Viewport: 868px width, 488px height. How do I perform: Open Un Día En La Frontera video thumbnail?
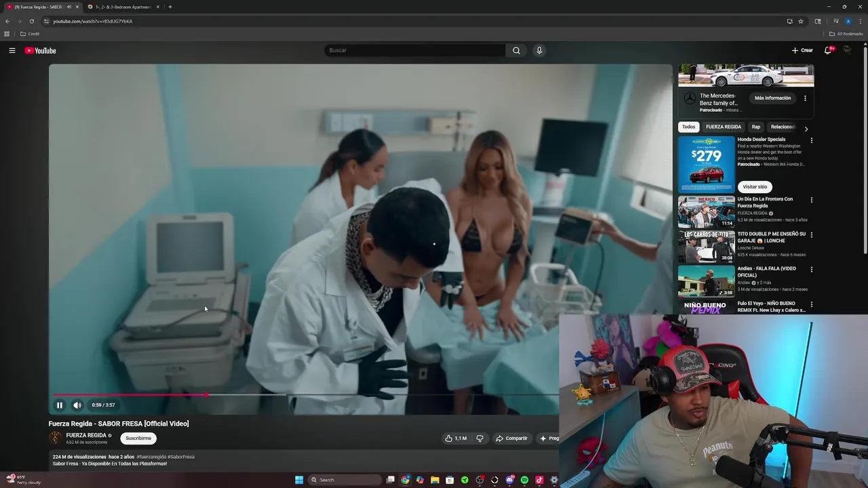point(707,211)
